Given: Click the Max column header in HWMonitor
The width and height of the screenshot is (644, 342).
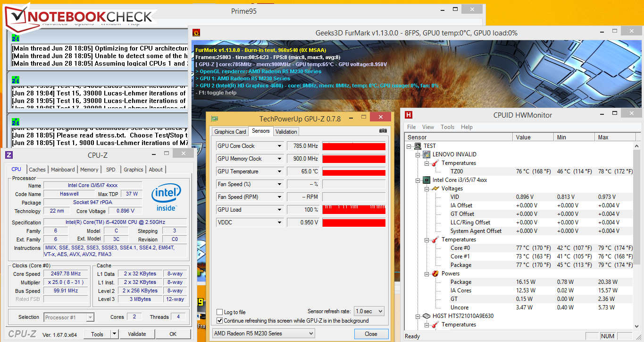Looking at the screenshot, I should (615, 137).
